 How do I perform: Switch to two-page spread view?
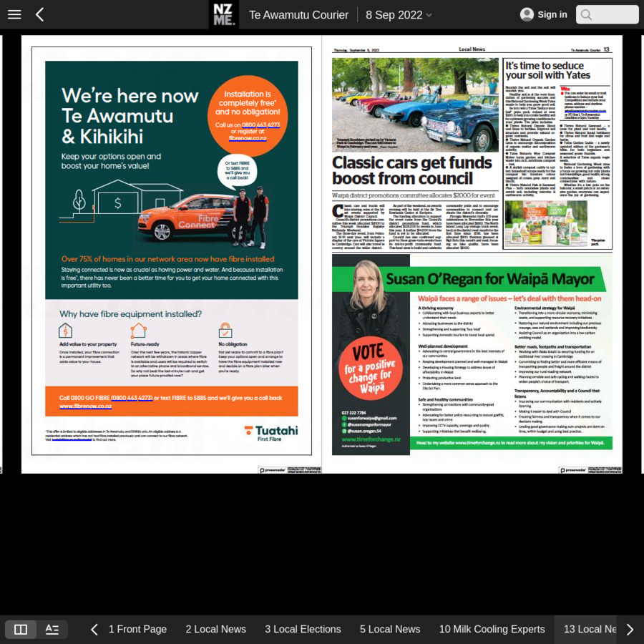point(21,630)
